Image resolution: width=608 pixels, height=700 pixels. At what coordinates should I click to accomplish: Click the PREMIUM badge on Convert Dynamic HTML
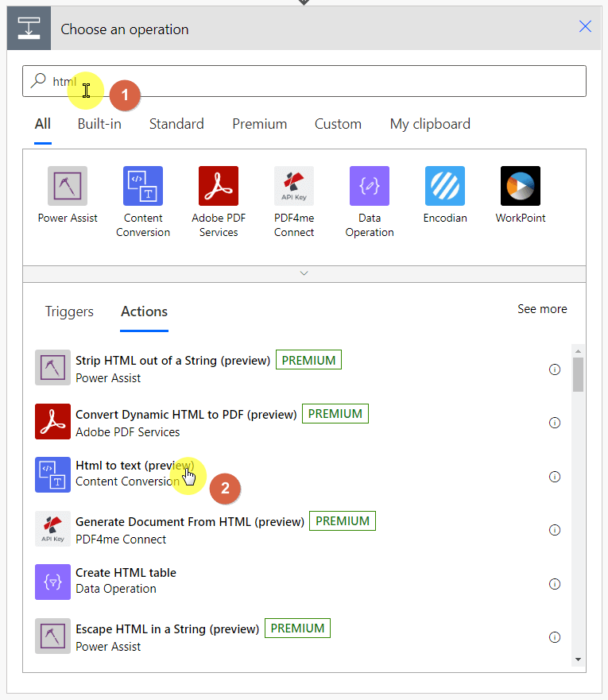coord(335,414)
